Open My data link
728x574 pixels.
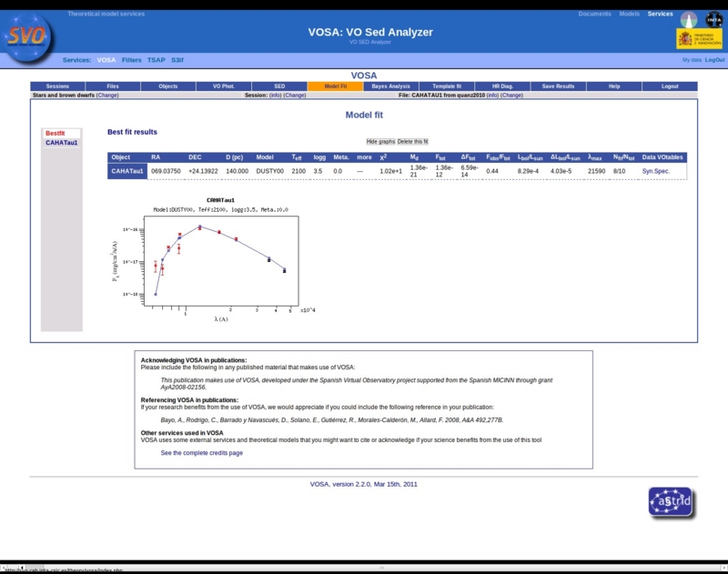[692, 60]
